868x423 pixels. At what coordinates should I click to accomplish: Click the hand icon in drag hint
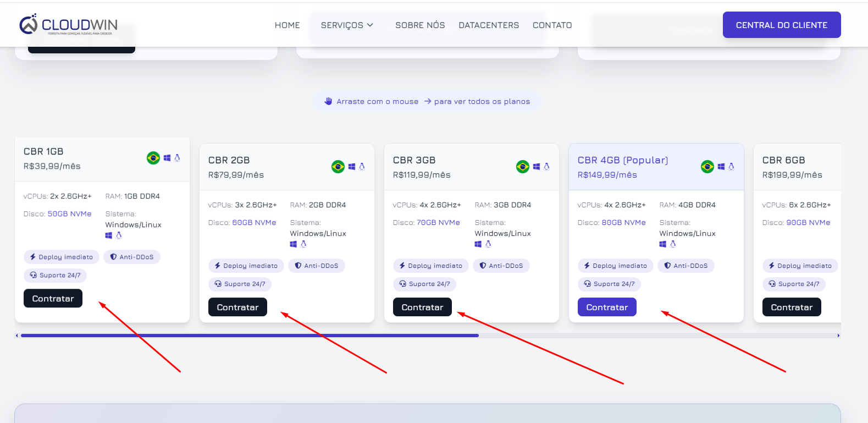(328, 101)
